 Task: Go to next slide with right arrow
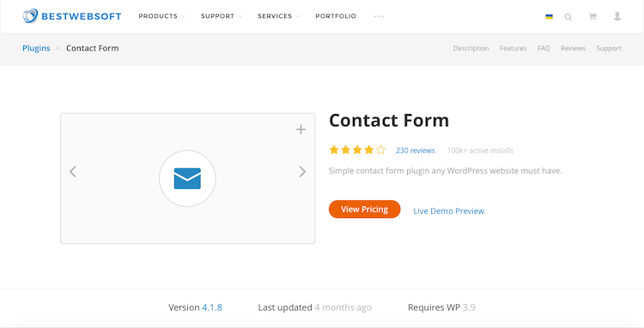pos(302,172)
